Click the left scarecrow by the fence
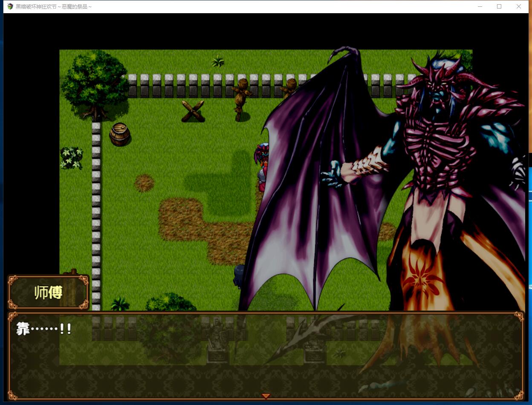The width and height of the screenshot is (532, 405). coord(242,98)
